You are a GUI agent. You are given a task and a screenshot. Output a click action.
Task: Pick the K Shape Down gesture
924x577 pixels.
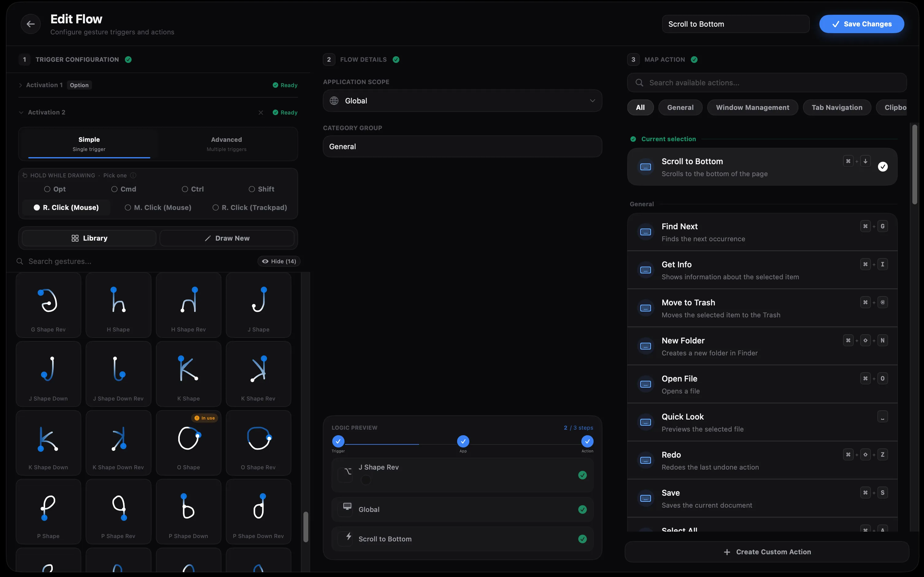click(48, 443)
